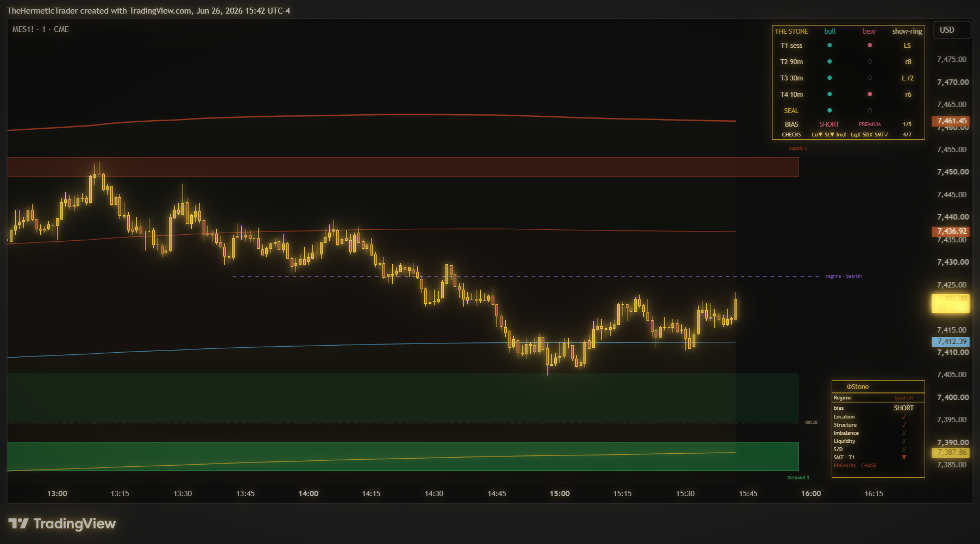
Task: Click the bear dot in T1 sess row
Action: pos(870,45)
